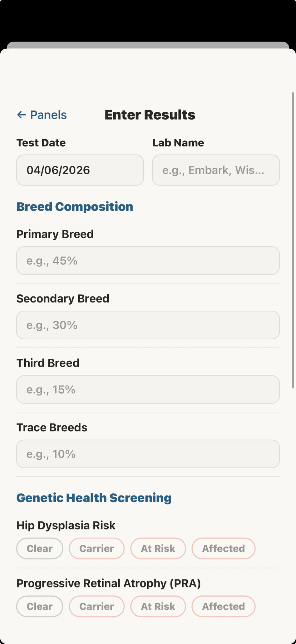Open the Test Date field
The image size is (296, 644).
tap(80, 170)
